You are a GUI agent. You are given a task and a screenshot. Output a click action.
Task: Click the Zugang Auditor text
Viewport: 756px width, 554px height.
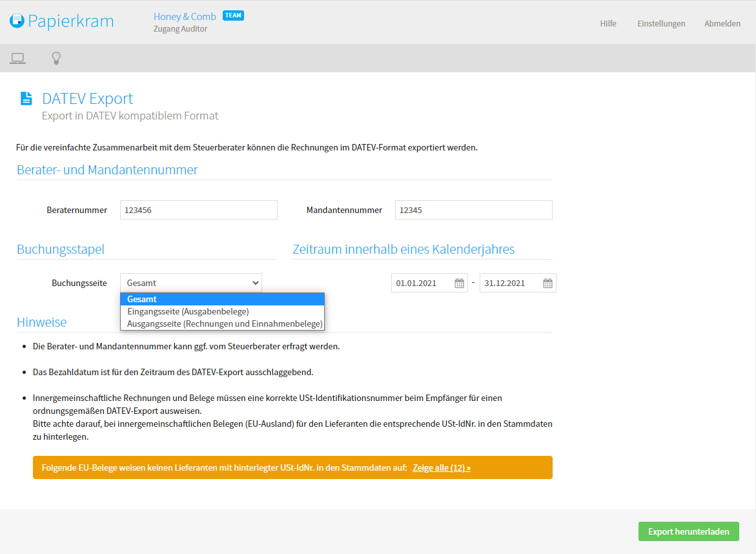[x=180, y=29]
